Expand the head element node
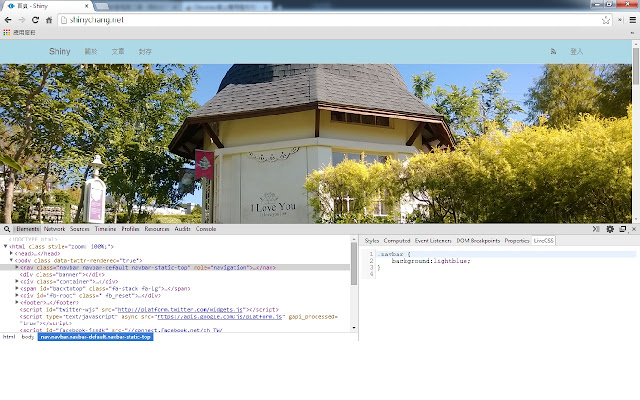640x400 pixels. (11, 253)
